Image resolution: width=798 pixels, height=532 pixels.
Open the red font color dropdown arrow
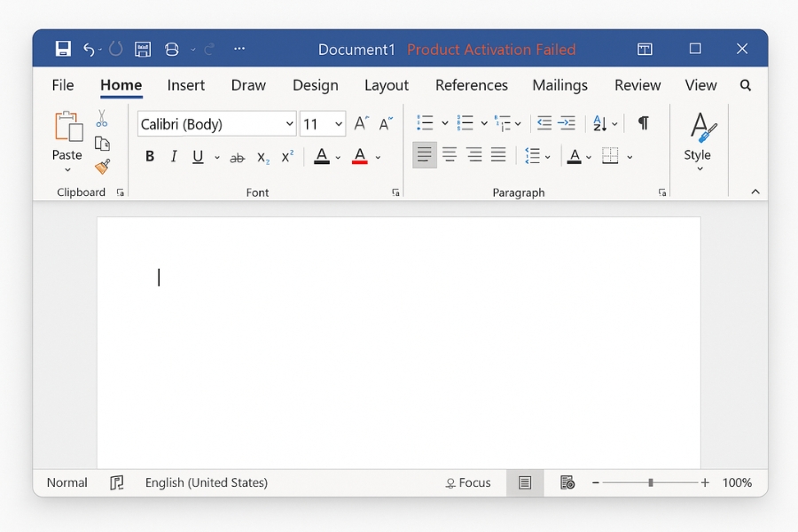tap(378, 158)
